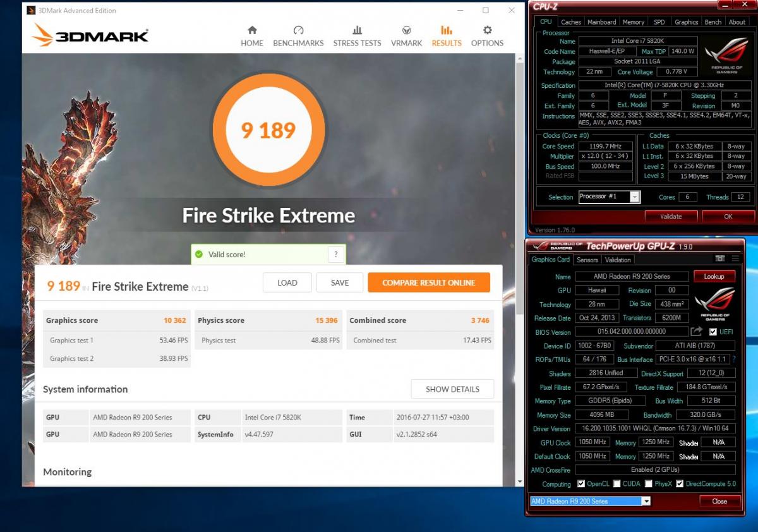Click the GPU name field in GPU-Z
Image resolution: width=758 pixels, height=532 pixels.
pos(632,276)
